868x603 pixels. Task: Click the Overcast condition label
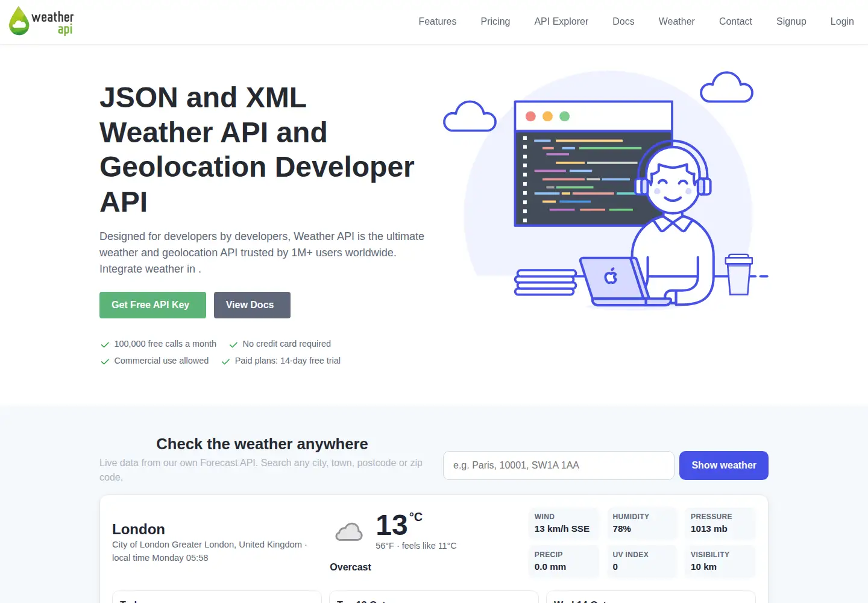tap(350, 567)
